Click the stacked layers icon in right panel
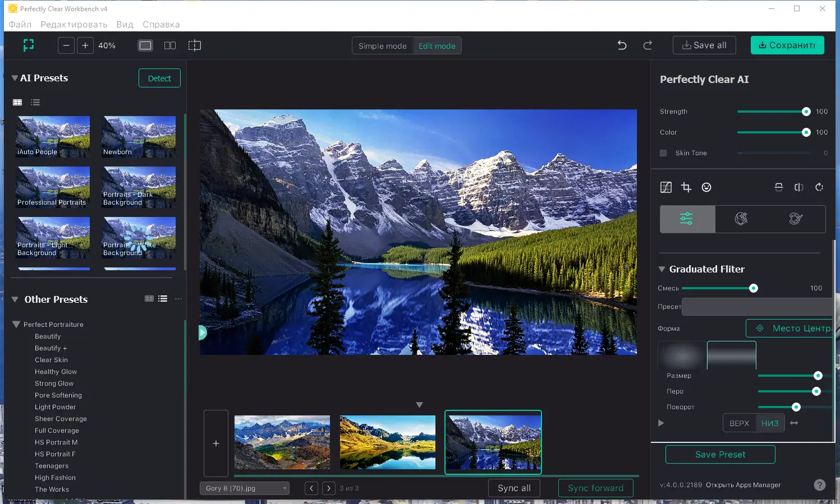 779,187
